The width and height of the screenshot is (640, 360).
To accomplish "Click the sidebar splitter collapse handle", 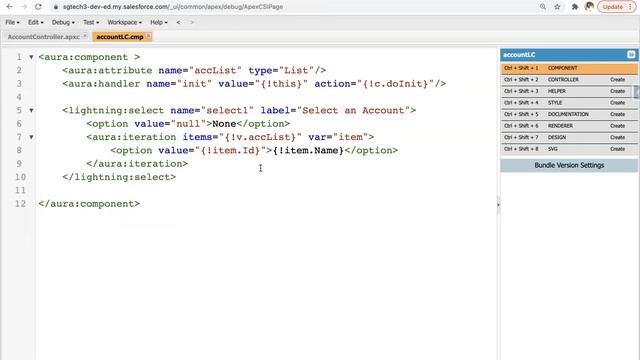I will click(498, 204).
